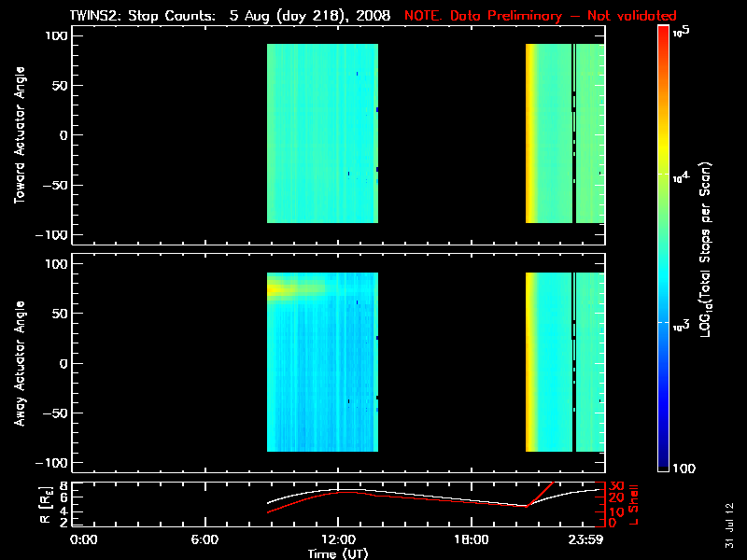Screen dimensions: 747x560
Task: Click the '-100' tick of Toward Actuator axis
Action: (50, 235)
